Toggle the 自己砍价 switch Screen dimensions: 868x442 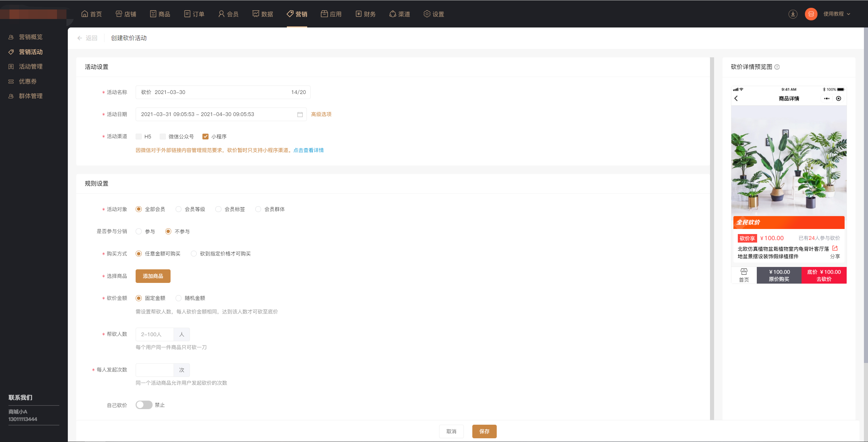[144, 405]
